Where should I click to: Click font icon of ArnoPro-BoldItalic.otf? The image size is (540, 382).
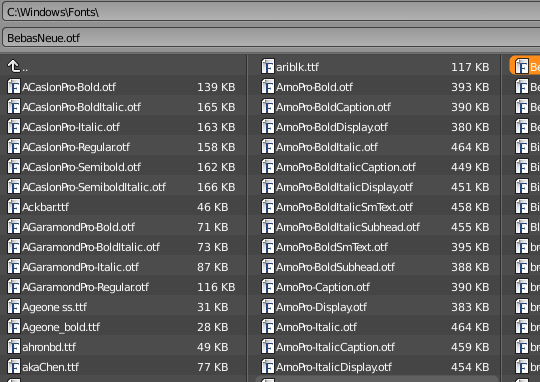click(x=268, y=146)
